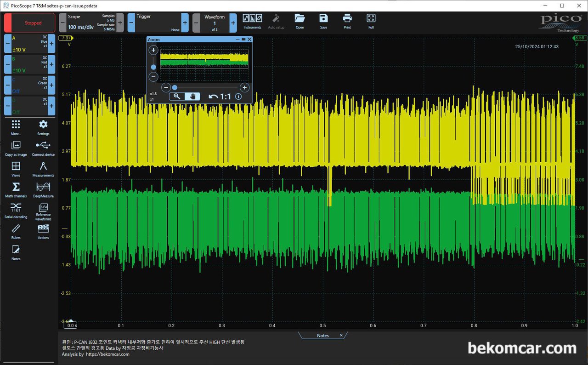Decrease Channel B range with minus
The width and height of the screenshot is (588, 365).
point(8,65)
